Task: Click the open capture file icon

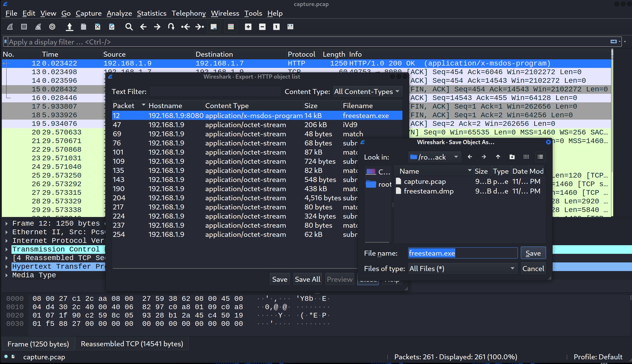Action: coord(69,27)
